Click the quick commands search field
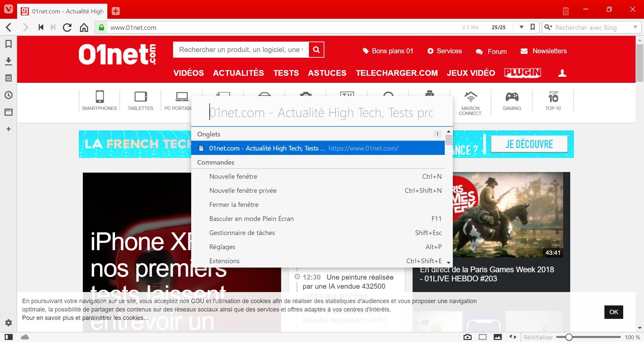This screenshot has height=342, width=644. pos(321,113)
